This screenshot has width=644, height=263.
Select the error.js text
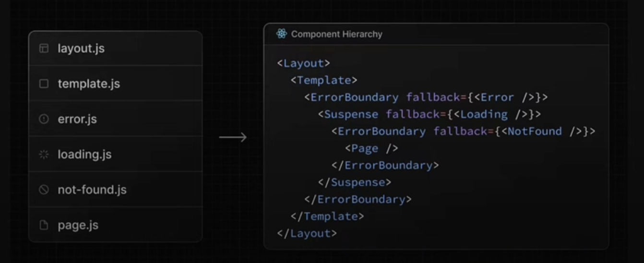point(77,119)
